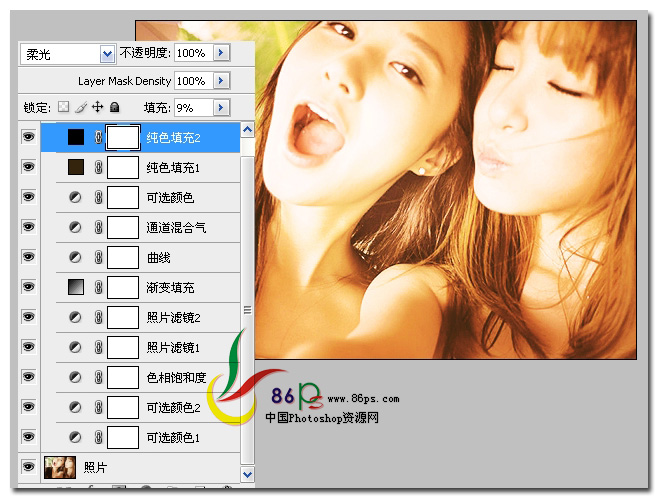Viewport: 660px width, 500px height.
Task: Hide the 纯色填充2 layer
Action: point(28,138)
